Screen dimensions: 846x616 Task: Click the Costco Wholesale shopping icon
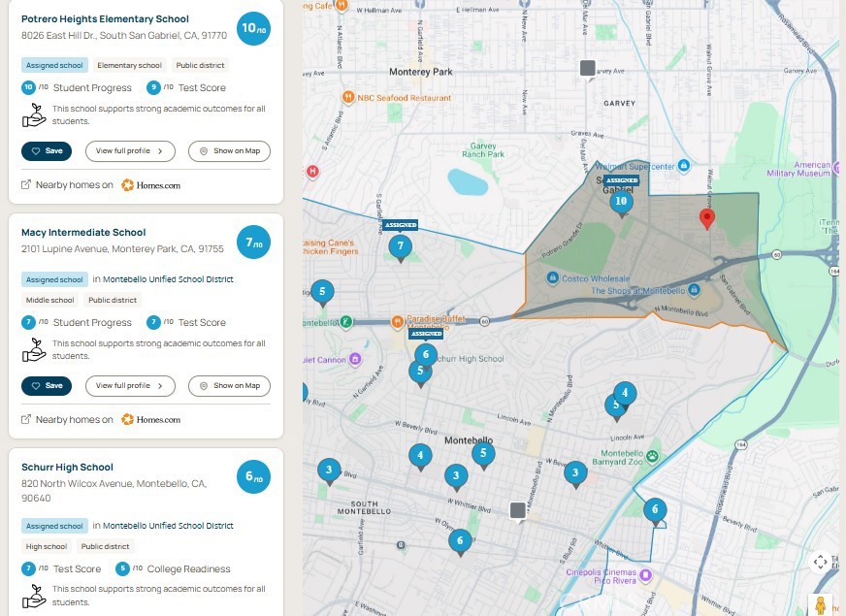552,277
